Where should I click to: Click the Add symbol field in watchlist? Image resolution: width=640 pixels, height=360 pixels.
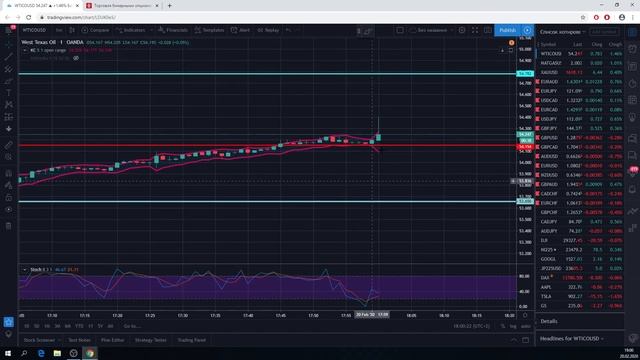point(604,32)
